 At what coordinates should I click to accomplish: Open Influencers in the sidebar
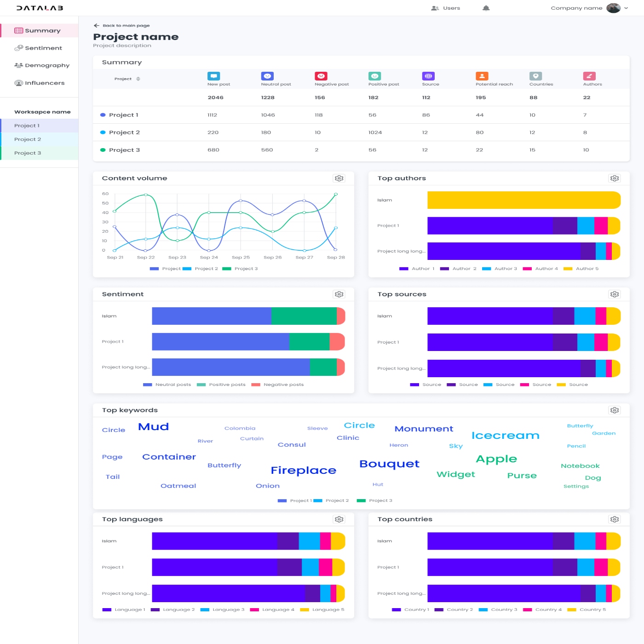39,83
